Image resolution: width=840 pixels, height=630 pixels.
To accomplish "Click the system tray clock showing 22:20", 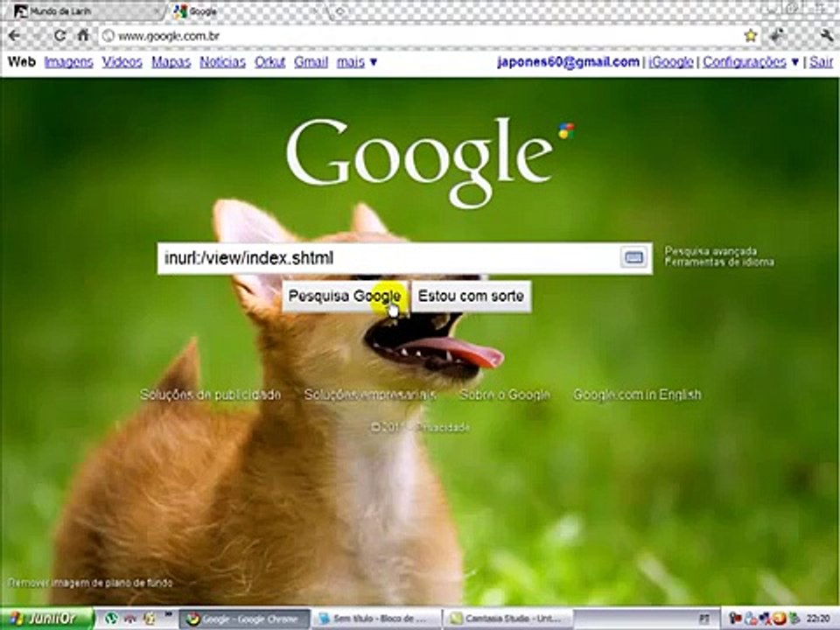I will click(x=818, y=619).
